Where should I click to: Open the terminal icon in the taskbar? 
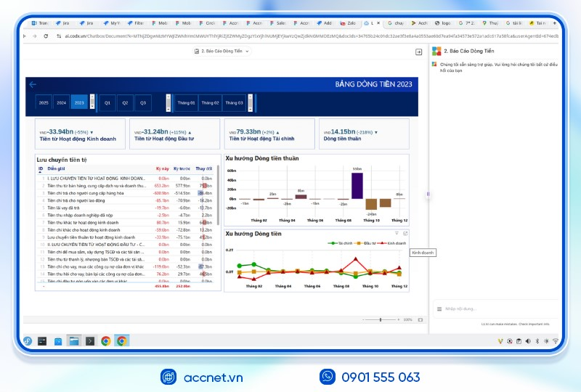coord(43,340)
